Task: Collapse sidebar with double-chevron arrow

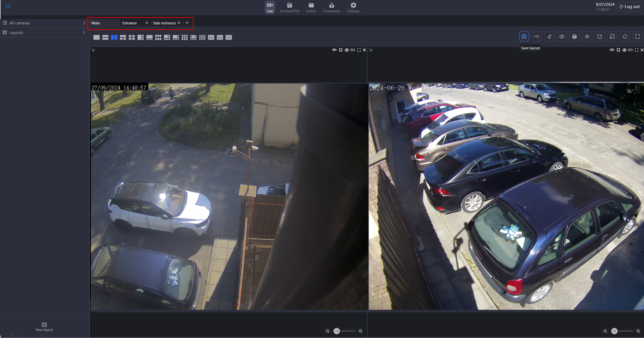Action: pos(8,7)
